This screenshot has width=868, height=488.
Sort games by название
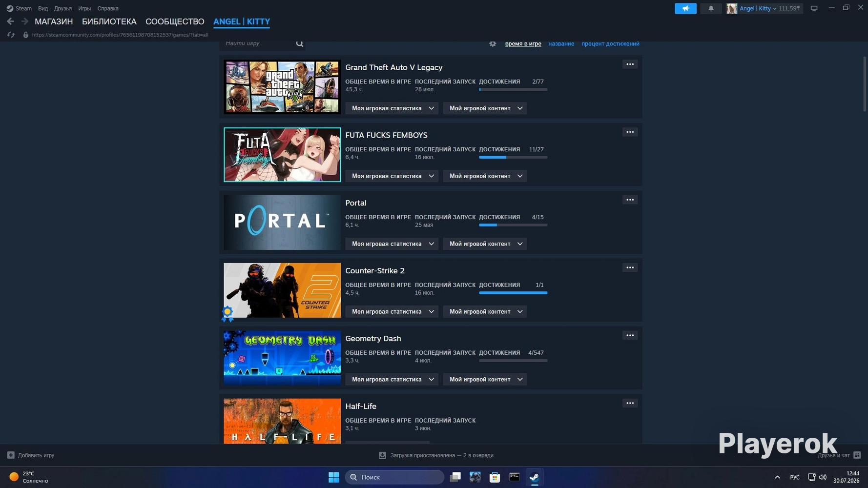[x=561, y=44]
